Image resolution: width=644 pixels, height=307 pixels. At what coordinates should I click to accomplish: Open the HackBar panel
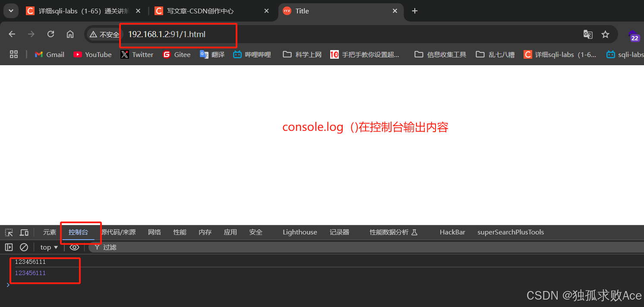tap(452, 232)
